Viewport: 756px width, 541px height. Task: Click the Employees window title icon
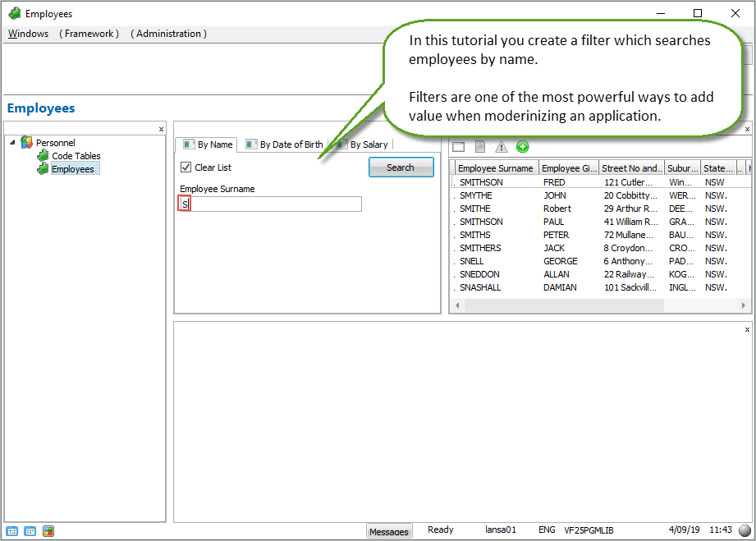[x=15, y=13]
